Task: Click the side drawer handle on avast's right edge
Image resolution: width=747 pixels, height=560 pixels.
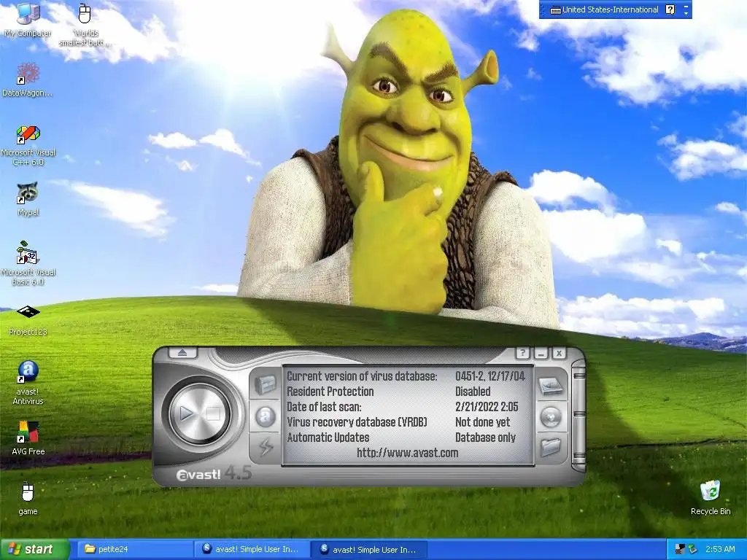Action: [x=578, y=416]
